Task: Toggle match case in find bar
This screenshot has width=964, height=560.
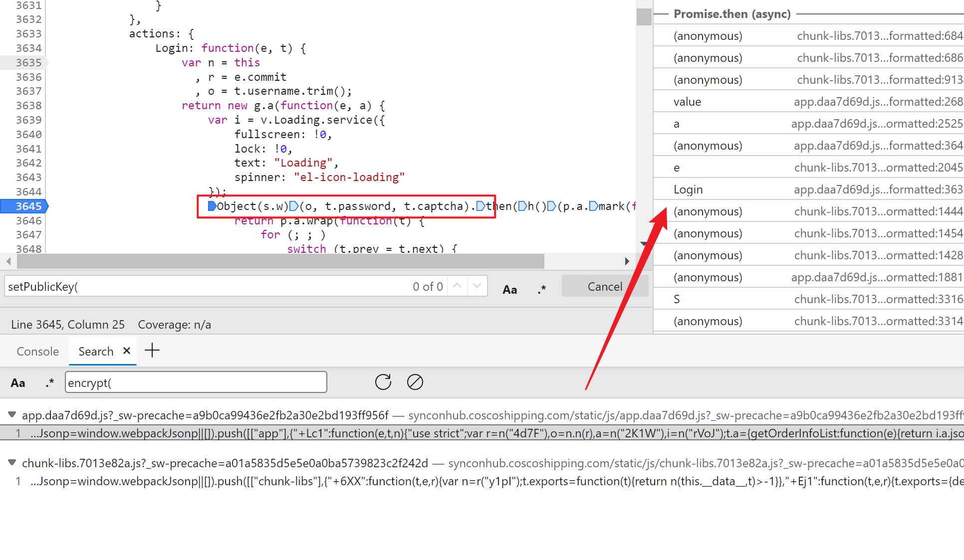Action: coord(509,289)
